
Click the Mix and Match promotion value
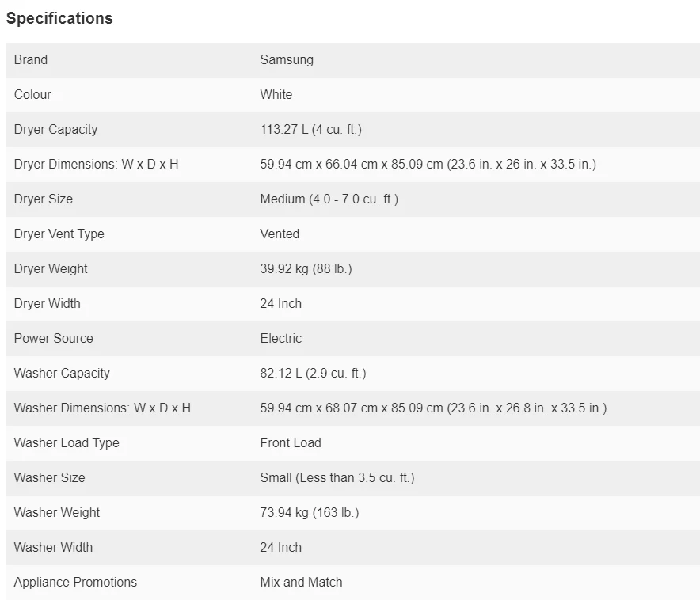[301, 582]
